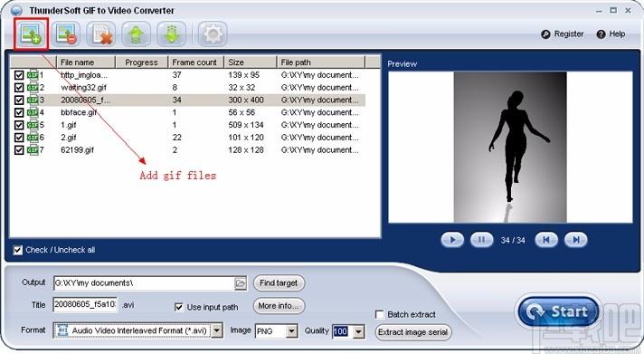Click the Remove selected GIF toolbar icon

pyautogui.click(x=66, y=34)
